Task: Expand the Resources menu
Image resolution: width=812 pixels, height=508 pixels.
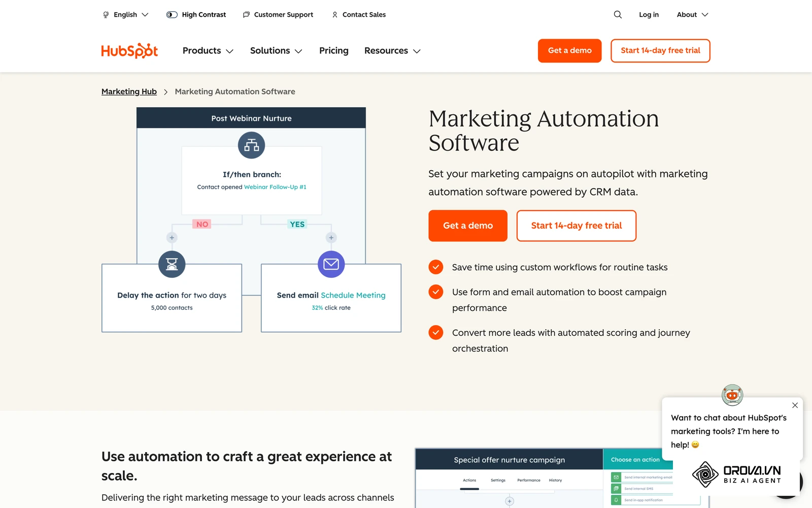Action: pyautogui.click(x=392, y=51)
